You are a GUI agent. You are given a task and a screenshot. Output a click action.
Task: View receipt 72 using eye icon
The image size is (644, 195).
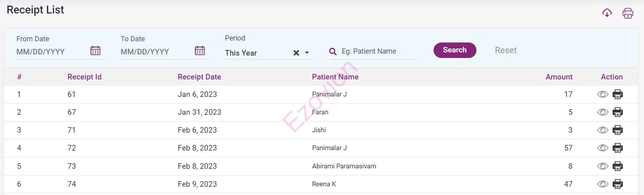pos(602,148)
